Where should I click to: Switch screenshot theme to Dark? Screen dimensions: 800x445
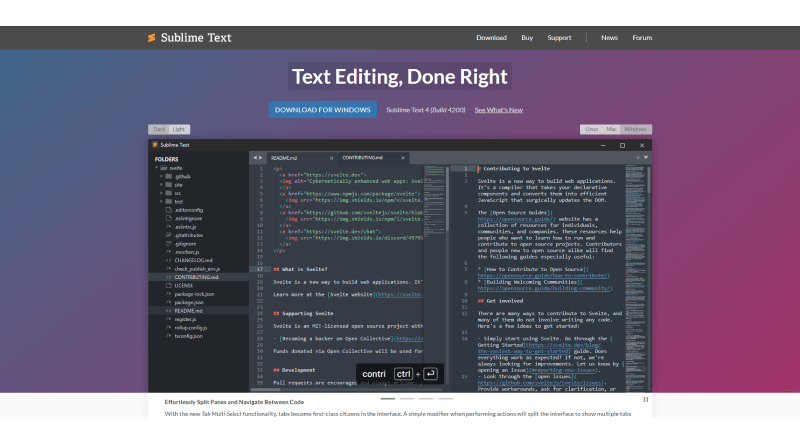click(x=159, y=129)
